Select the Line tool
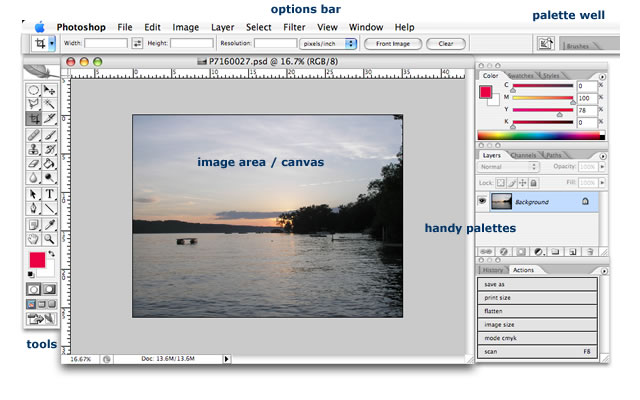Screen dimensions: 640x400 click(49, 209)
